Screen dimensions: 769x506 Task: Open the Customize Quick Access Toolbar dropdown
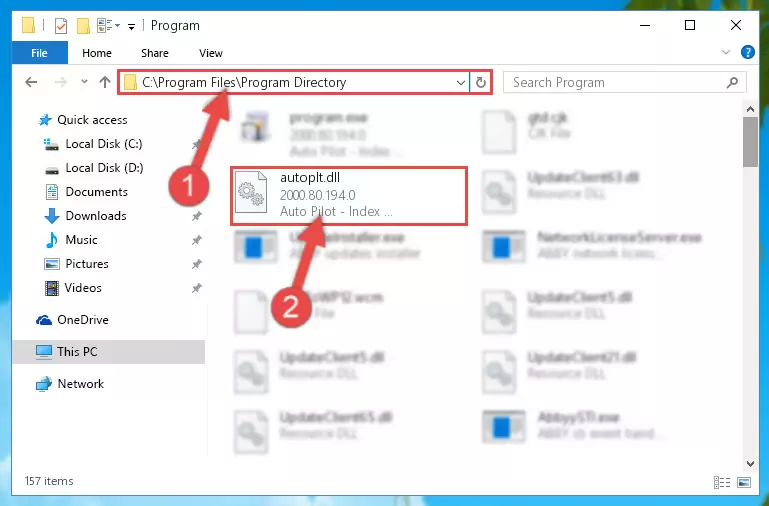click(131, 26)
